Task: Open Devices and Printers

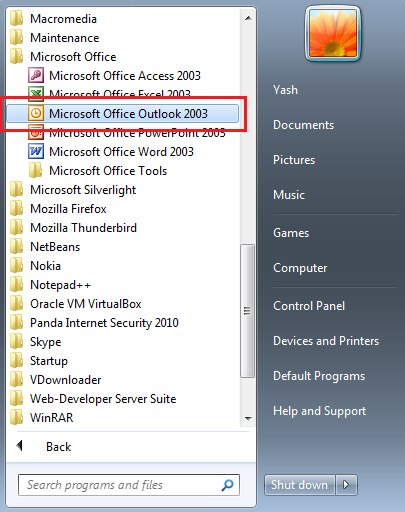Action: coord(326,341)
